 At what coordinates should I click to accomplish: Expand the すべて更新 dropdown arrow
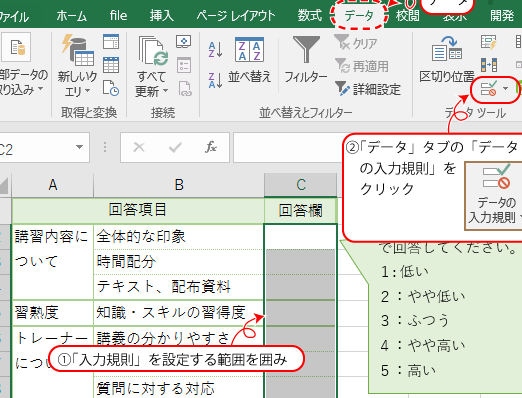click(x=165, y=91)
